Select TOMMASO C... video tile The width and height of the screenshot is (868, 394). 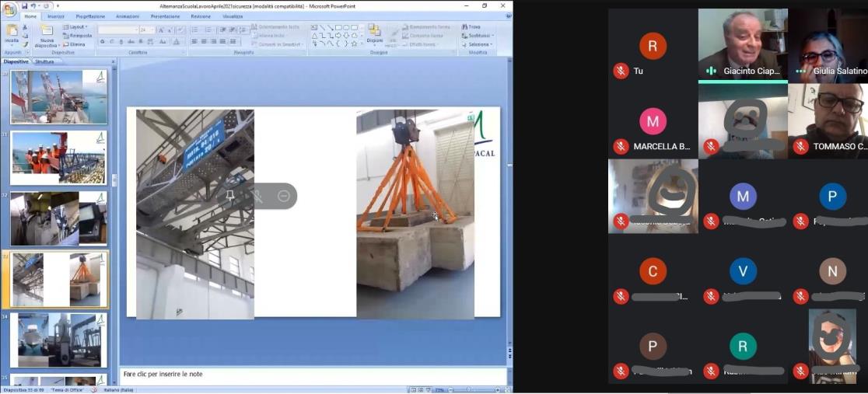tap(828, 121)
